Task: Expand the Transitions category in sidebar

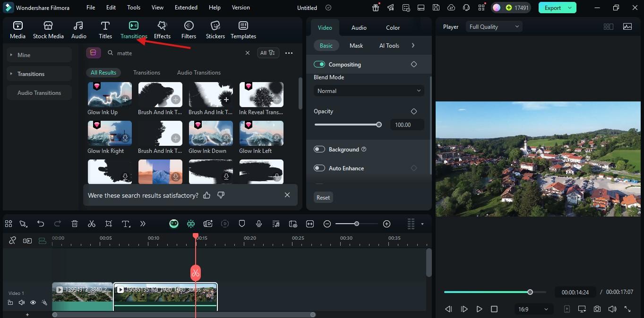Action: [x=39, y=74]
